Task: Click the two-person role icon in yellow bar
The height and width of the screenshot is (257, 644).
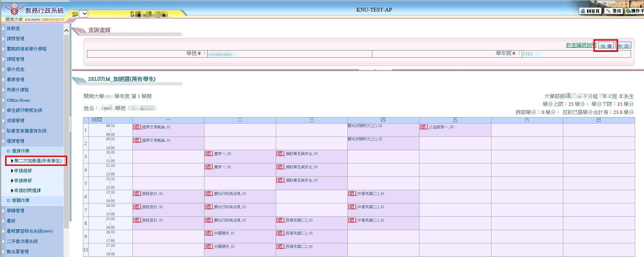Action: click(x=75, y=14)
